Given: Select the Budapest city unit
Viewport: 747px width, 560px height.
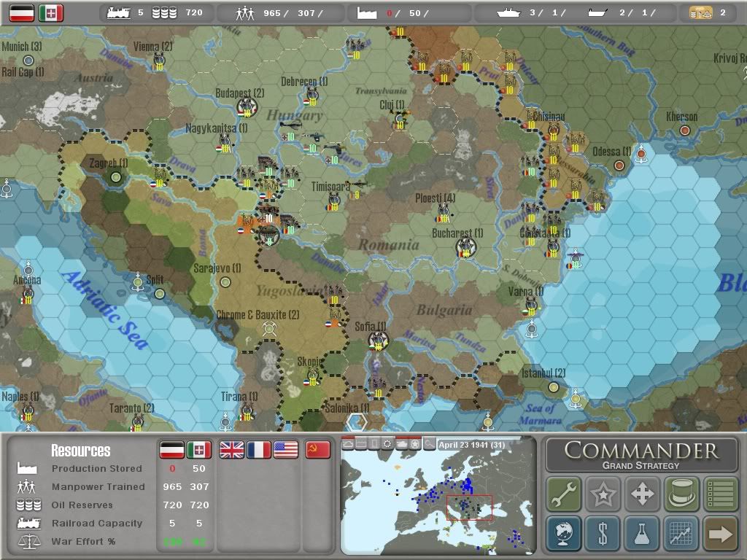Looking at the screenshot, I should [247, 108].
